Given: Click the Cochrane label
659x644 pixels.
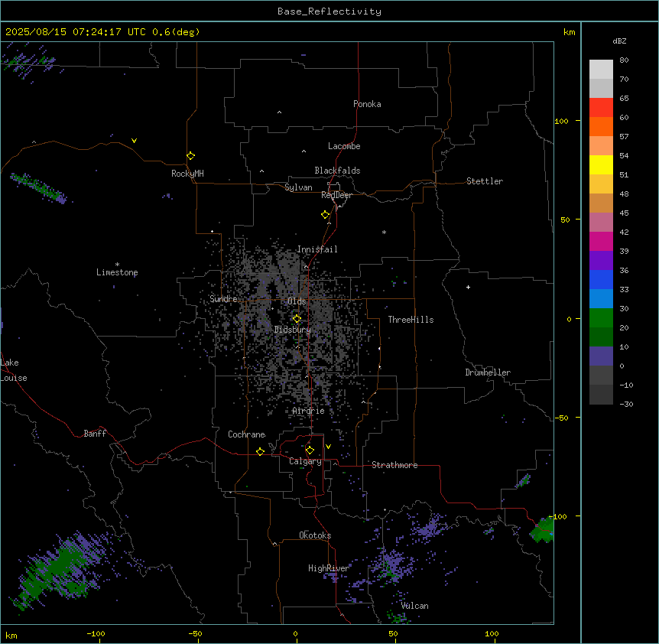Looking at the screenshot, I should click(x=246, y=434).
